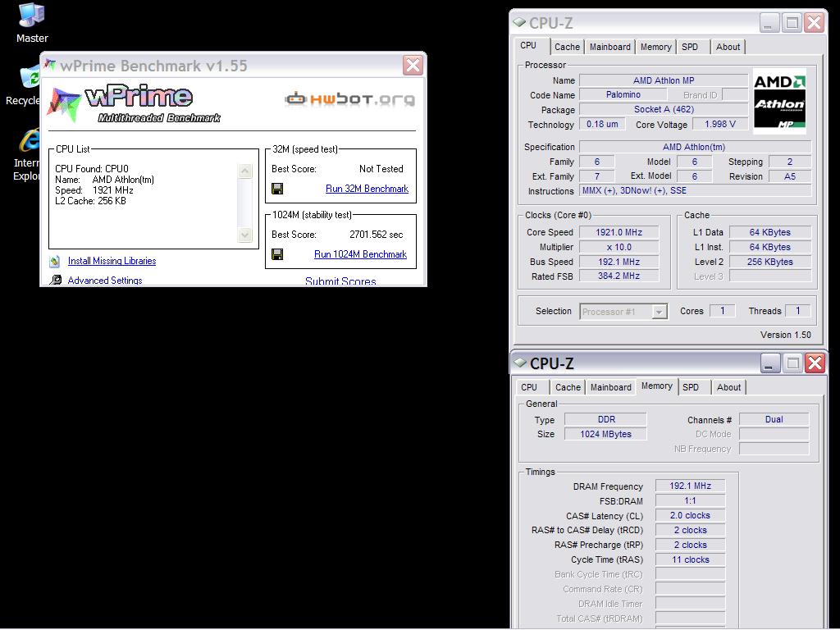Click top CPU-Z title bar icon
The image size is (840, 630).
click(519, 22)
